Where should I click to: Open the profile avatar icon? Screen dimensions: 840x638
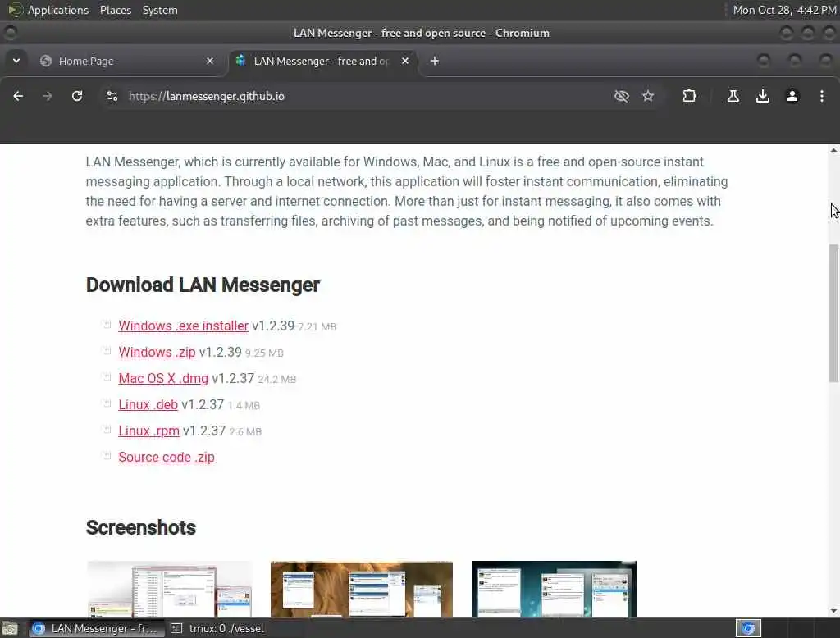[792, 96]
